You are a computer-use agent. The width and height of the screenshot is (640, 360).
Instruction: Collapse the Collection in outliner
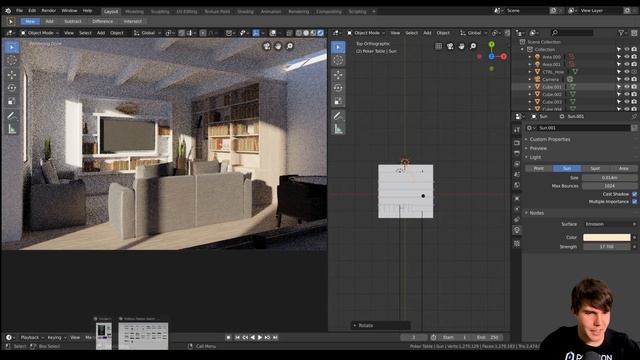522,49
